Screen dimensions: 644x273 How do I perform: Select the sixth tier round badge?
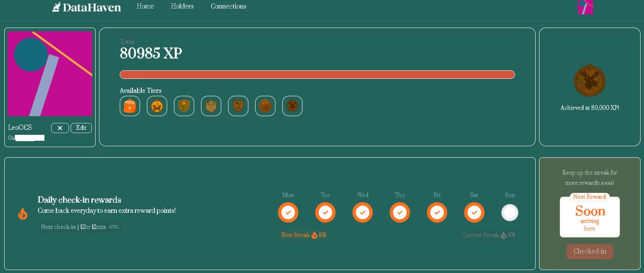click(265, 106)
